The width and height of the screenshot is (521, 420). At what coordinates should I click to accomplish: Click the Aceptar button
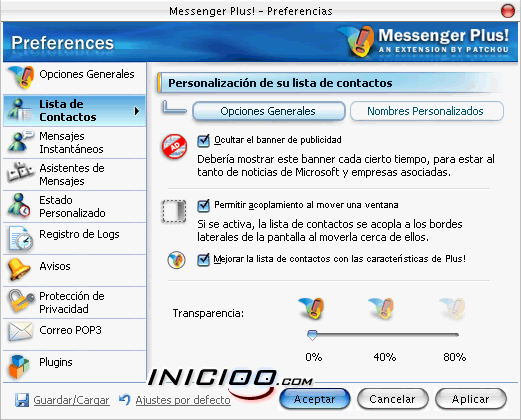click(x=315, y=399)
